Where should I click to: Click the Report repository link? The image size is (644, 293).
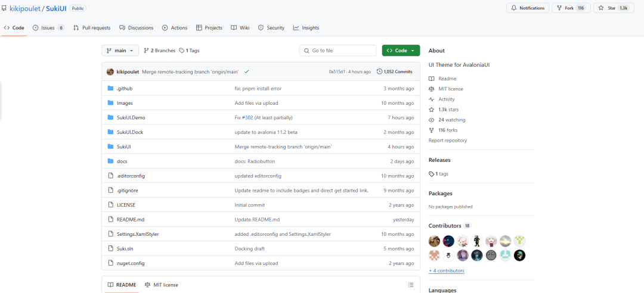coord(448,141)
